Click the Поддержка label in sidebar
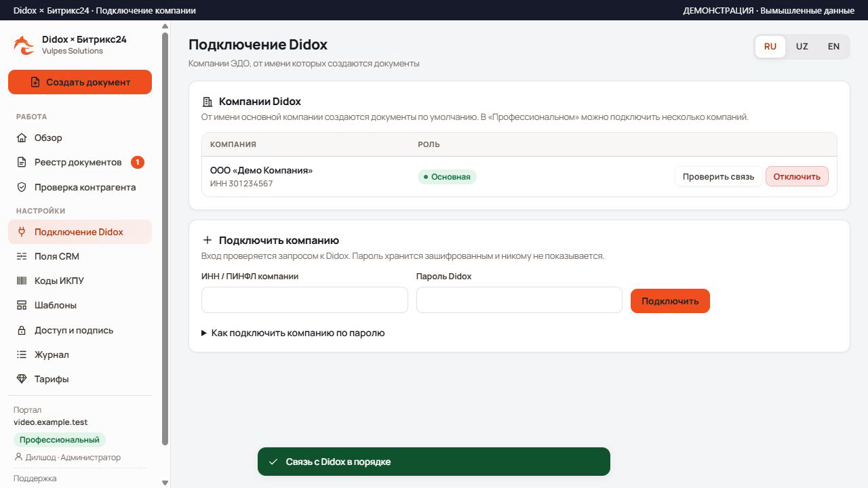The width and height of the screenshot is (868, 488). [x=35, y=479]
